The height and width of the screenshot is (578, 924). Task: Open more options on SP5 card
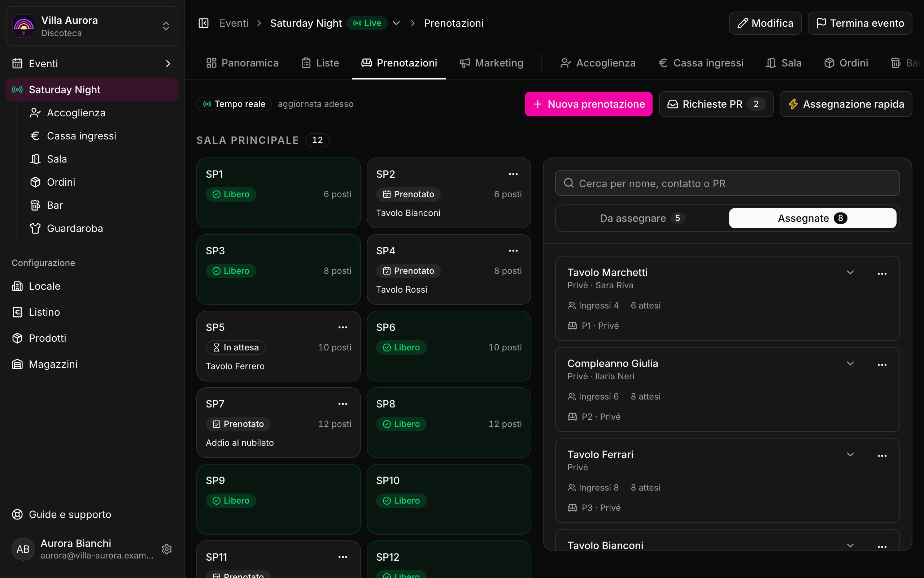pos(343,327)
